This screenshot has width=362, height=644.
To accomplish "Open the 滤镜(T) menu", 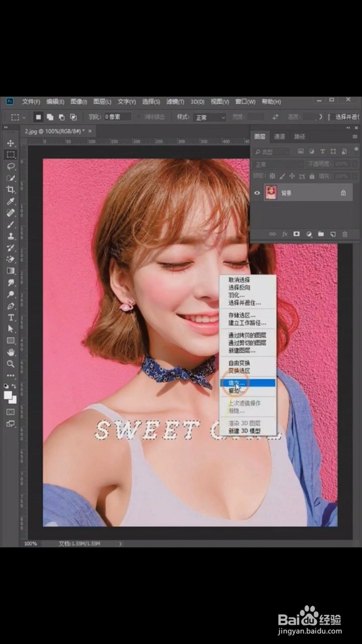I will pyautogui.click(x=175, y=102).
